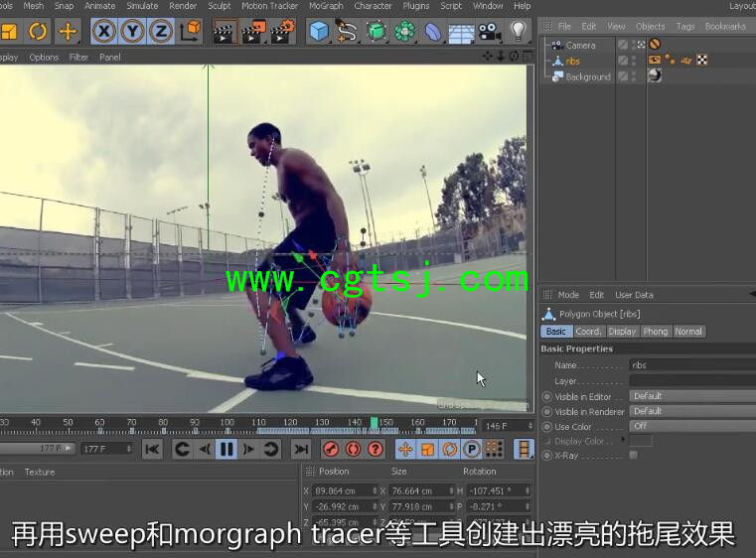Viewport: 756px width, 558px height.
Task: Open the Camera object tool
Action: (x=488, y=32)
